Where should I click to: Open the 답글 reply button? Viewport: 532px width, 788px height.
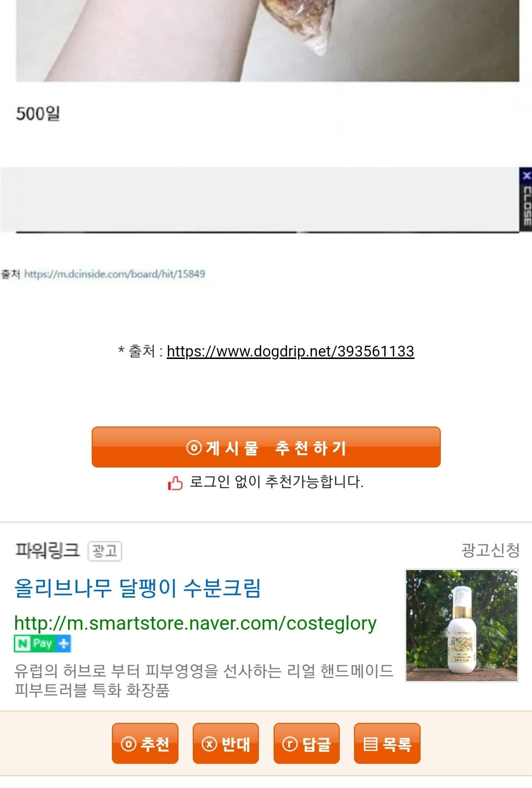[x=307, y=743]
